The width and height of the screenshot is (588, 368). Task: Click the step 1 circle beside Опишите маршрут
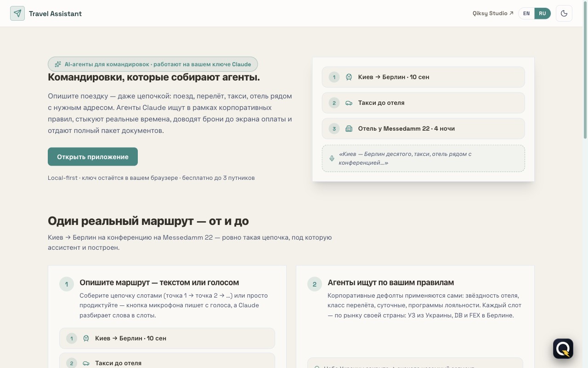[67, 284]
